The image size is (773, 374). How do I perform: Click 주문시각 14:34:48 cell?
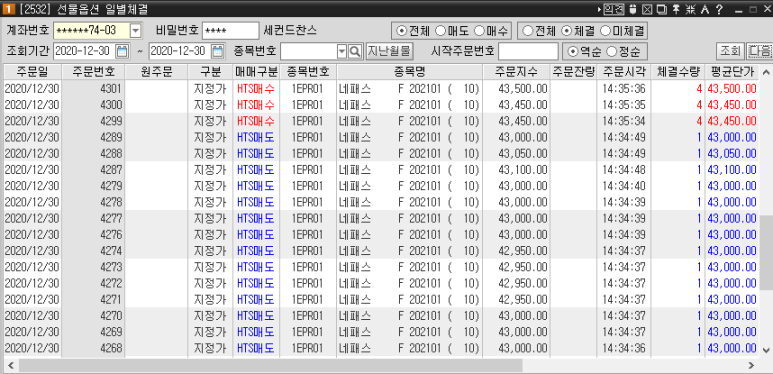tap(624, 170)
